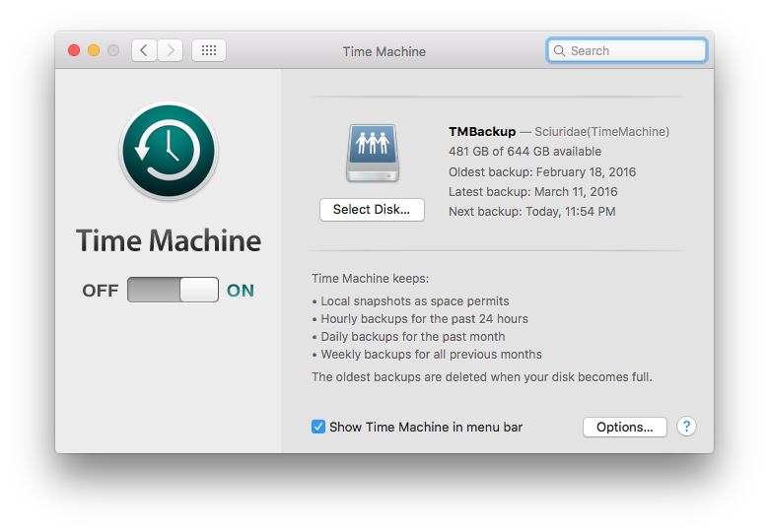The height and width of the screenshot is (532, 769).
Task: Click "Latest backup: March 11, 2016"
Action: [x=532, y=191]
